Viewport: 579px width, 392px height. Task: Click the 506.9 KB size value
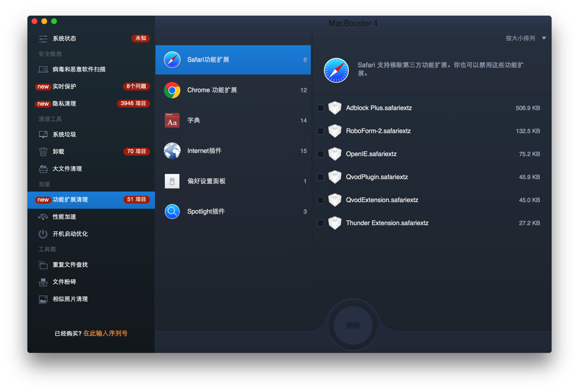[528, 108]
